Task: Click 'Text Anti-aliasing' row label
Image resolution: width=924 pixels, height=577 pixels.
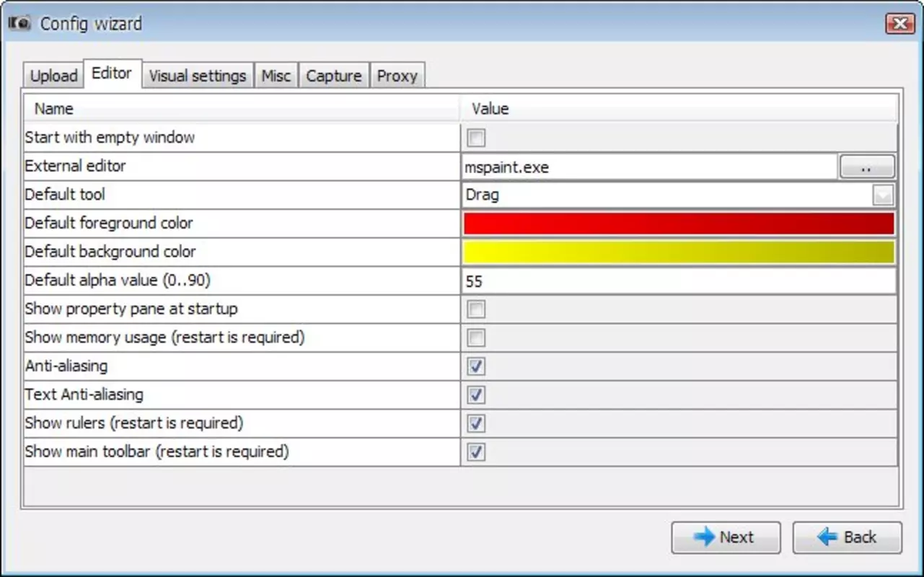Action: click(84, 395)
